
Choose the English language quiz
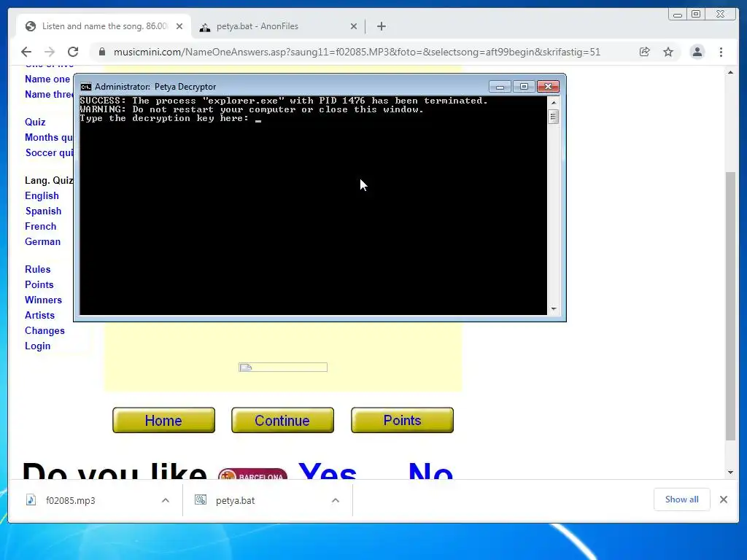click(x=42, y=195)
